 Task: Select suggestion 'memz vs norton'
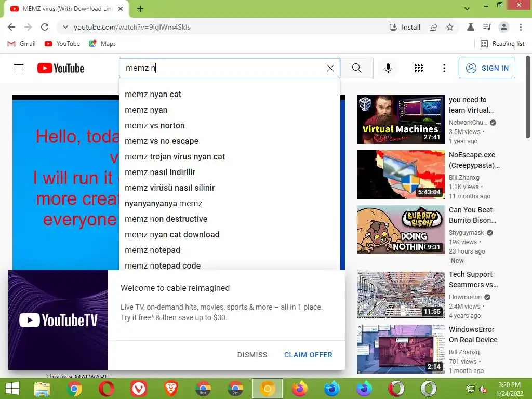pos(229,126)
